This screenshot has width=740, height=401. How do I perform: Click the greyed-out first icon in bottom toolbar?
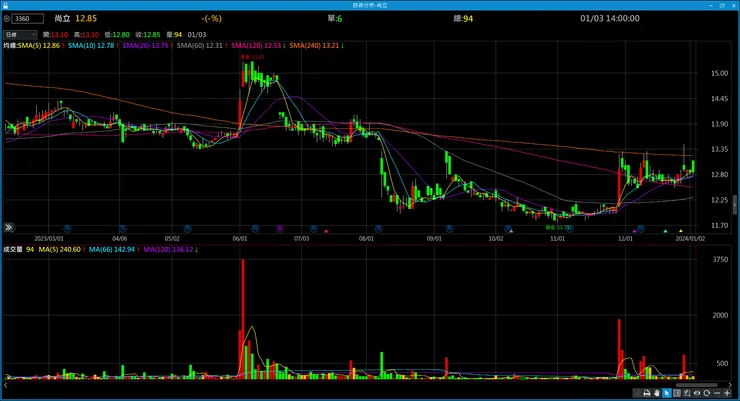(x=637, y=393)
